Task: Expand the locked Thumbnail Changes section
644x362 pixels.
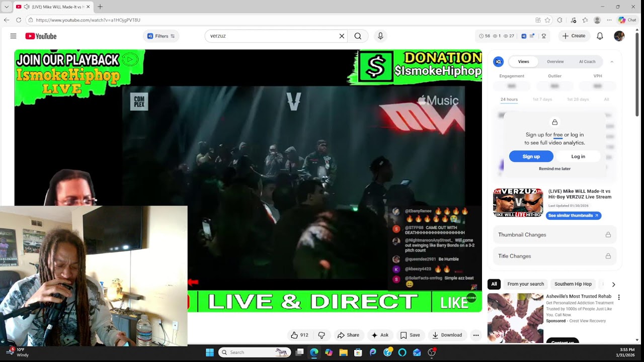Action: coord(554,235)
